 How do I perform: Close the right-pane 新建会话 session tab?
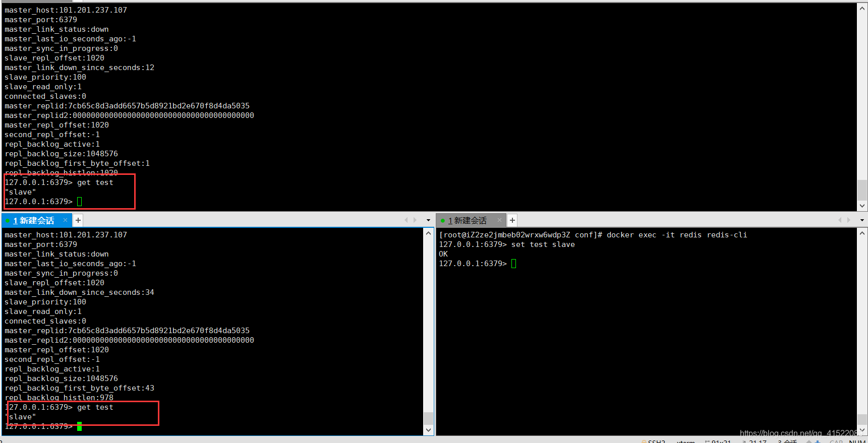click(499, 220)
